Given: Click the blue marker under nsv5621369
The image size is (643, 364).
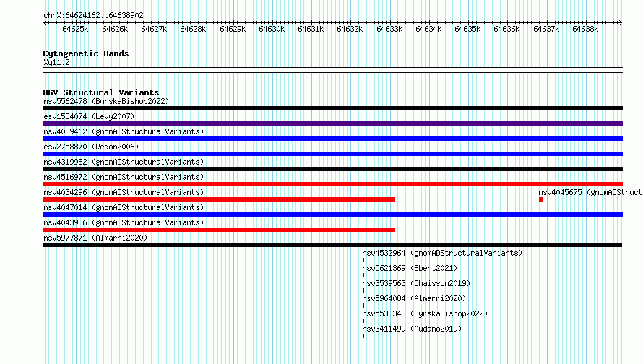Looking at the screenshot, I should point(363,275).
